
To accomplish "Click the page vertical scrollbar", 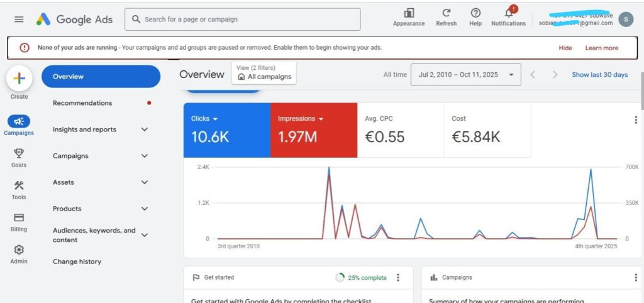I will pos(641,91).
